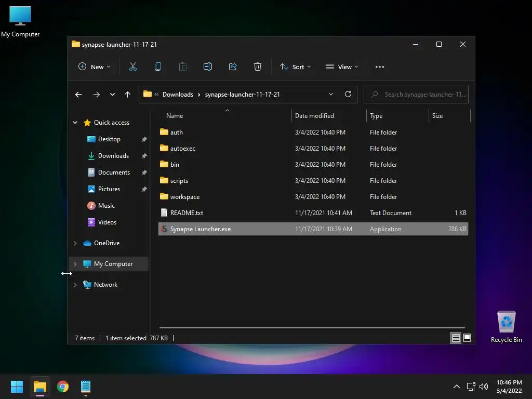Select Downloads in Quick access

[113, 156]
